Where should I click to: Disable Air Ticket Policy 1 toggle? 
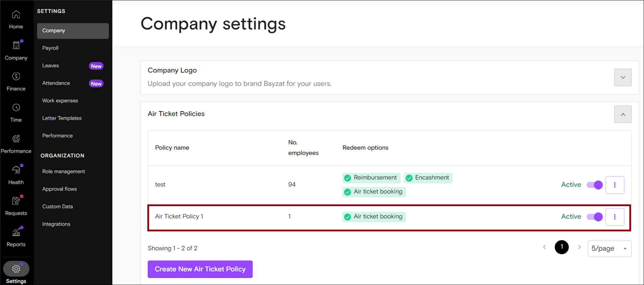point(594,217)
